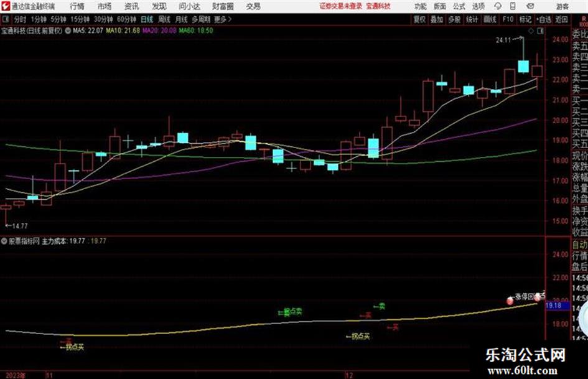Switch to 30分钟 period tab
Screen dimensions: 588x379
(103, 19)
